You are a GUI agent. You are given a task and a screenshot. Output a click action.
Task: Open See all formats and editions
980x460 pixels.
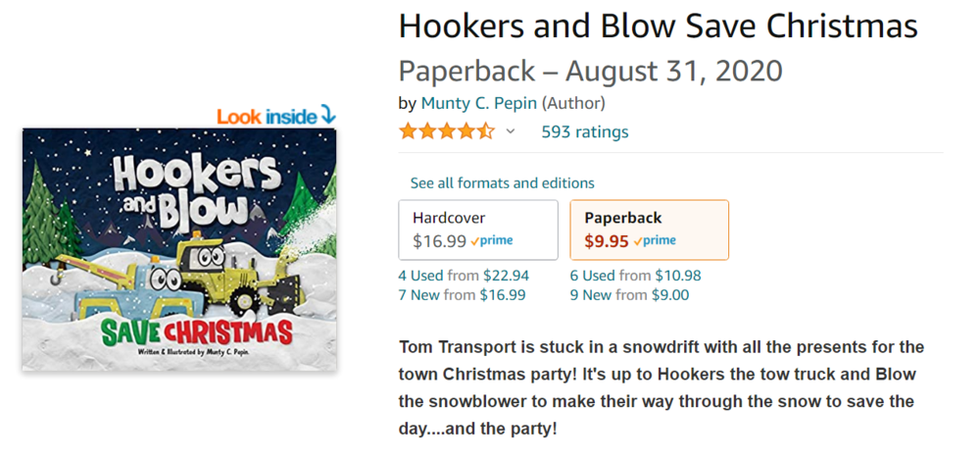pos(502,182)
